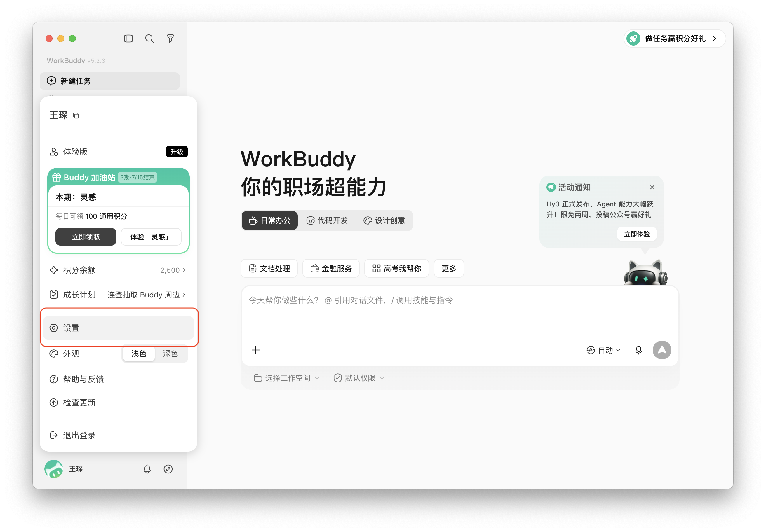Open 选择工作空间 dropdown
The image size is (766, 532).
(x=287, y=378)
